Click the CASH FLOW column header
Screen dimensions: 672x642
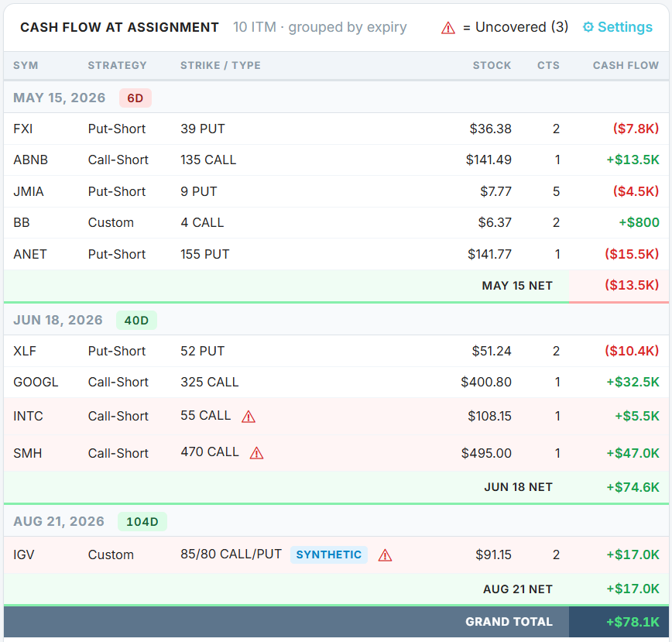coord(626,65)
